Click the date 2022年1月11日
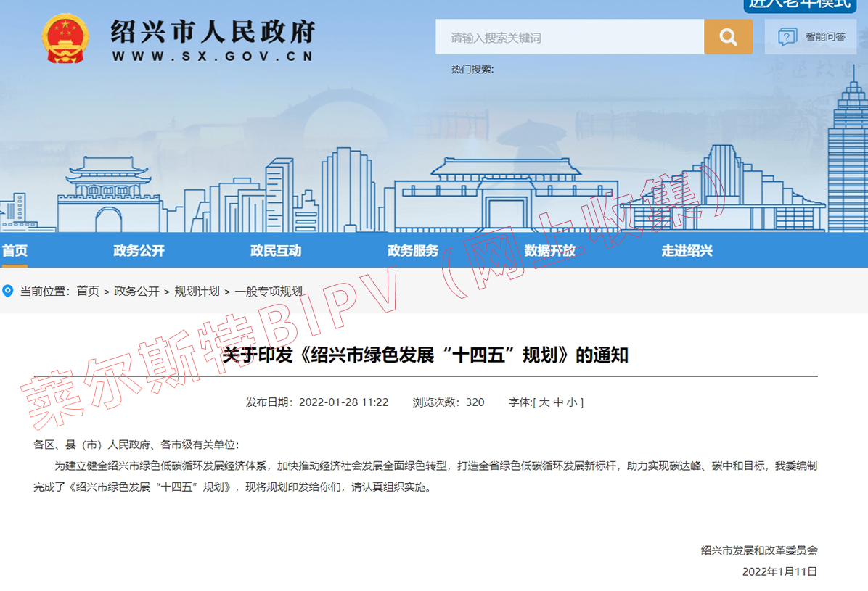This screenshot has height=591, width=868. coord(779,571)
